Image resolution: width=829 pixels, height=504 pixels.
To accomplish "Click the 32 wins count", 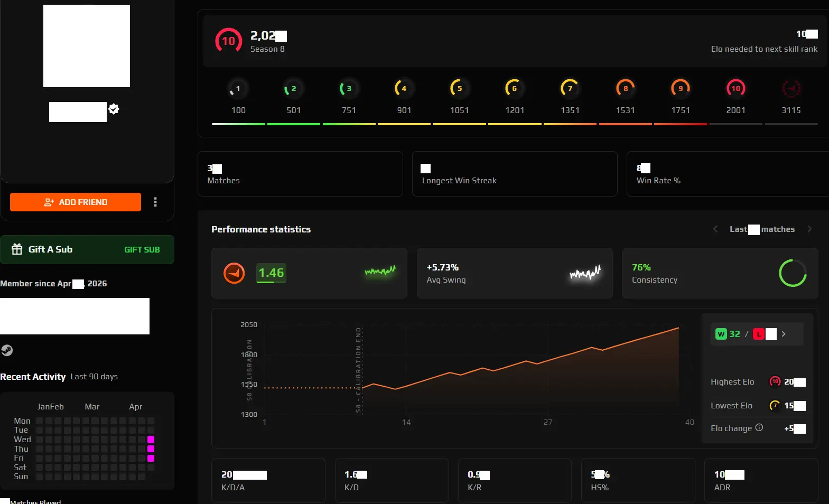I will coord(734,334).
